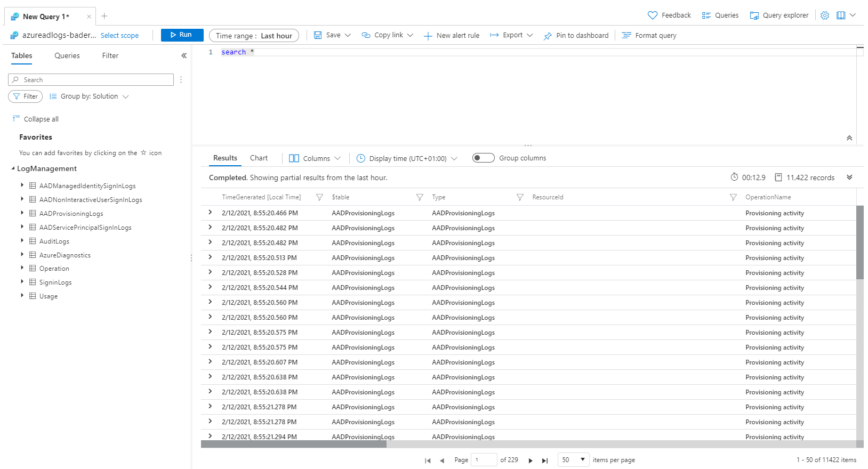Select the Operation table

(54, 269)
